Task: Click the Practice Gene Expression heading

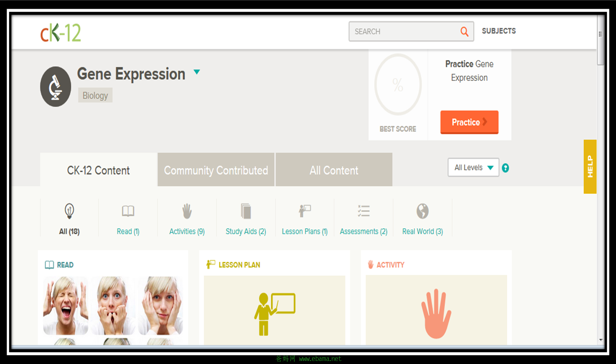Action: tap(469, 71)
